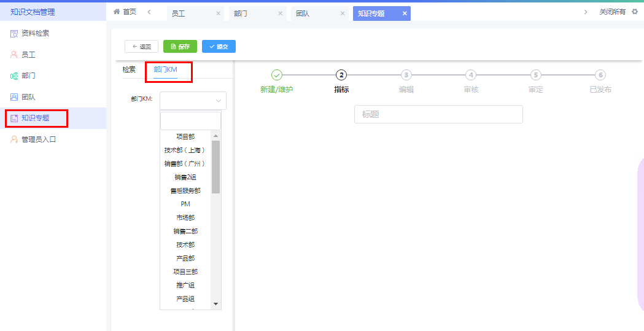The height and width of the screenshot is (331, 644).
Task: Choose 市场部 in the department list
Action: point(185,218)
